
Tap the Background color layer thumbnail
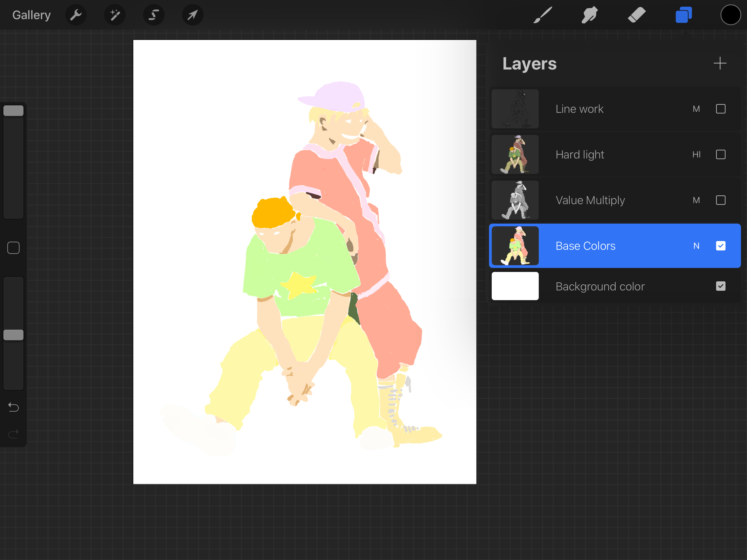tap(515, 286)
